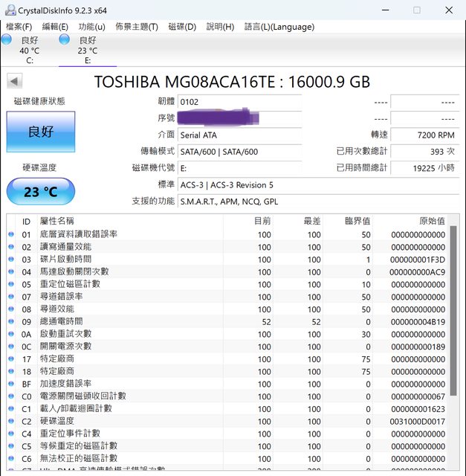Click the 屬性名稱 column header

[130, 222]
